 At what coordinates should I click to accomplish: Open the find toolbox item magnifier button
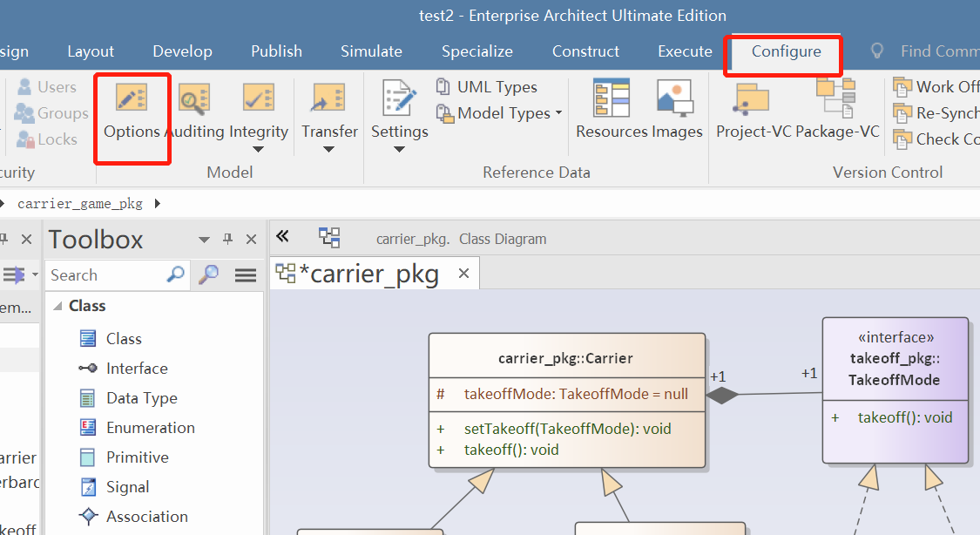(x=208, y=274)
